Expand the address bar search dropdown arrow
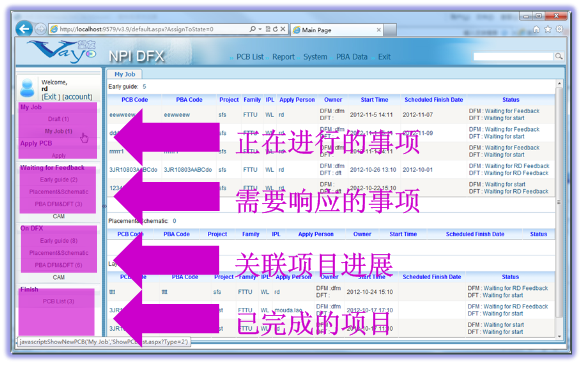This screenshot has width=584, height=367. [x=260, y=29]
